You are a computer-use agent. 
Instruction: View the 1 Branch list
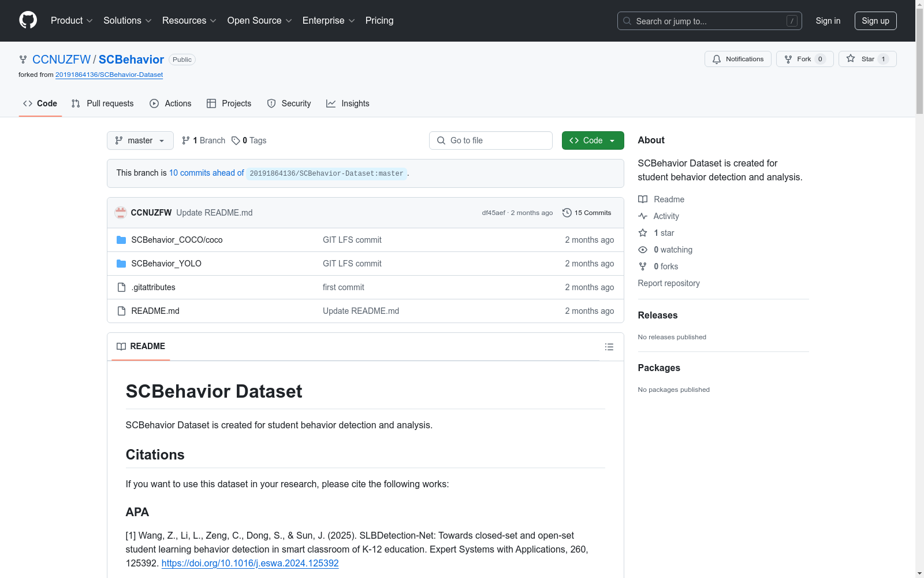click(203, 140)
